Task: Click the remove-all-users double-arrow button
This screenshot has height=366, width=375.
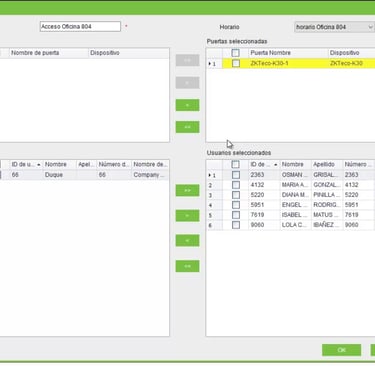Action: (187, 266)
